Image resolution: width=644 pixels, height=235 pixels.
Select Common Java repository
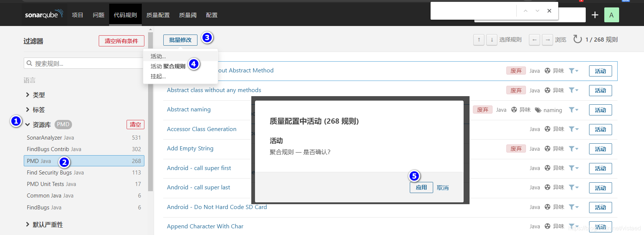point(84,196)
